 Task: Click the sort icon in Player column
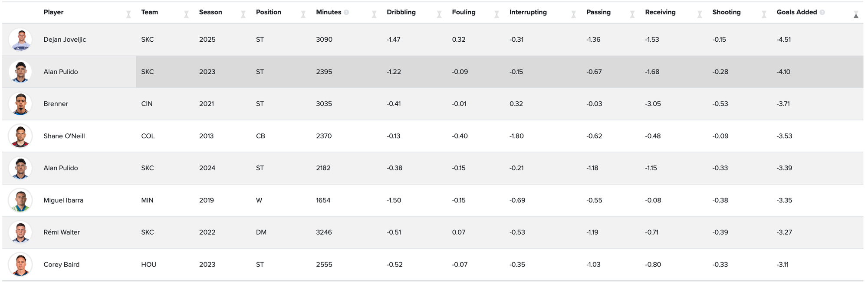(x=128, y=15)
